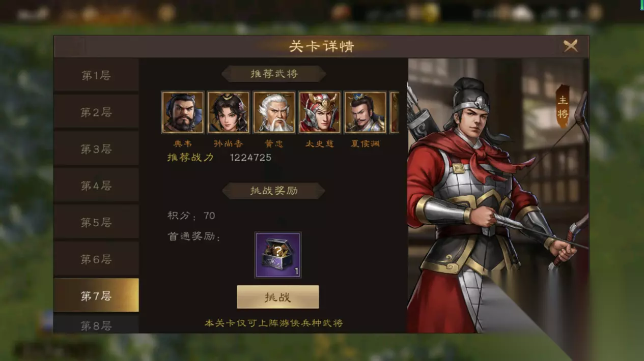Switch to the 第3层 tab

(96, 149)
